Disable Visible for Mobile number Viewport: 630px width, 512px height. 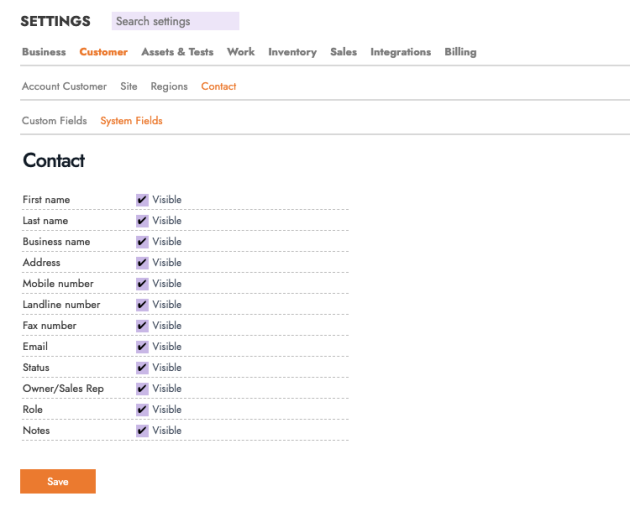[142, 284]
